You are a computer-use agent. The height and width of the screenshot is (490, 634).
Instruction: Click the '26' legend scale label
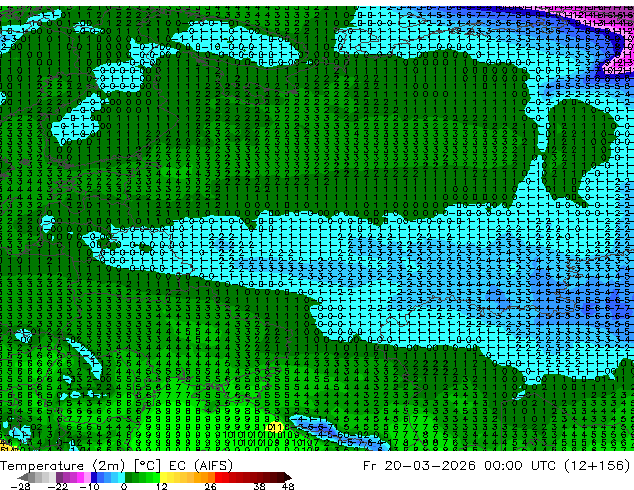210,486
